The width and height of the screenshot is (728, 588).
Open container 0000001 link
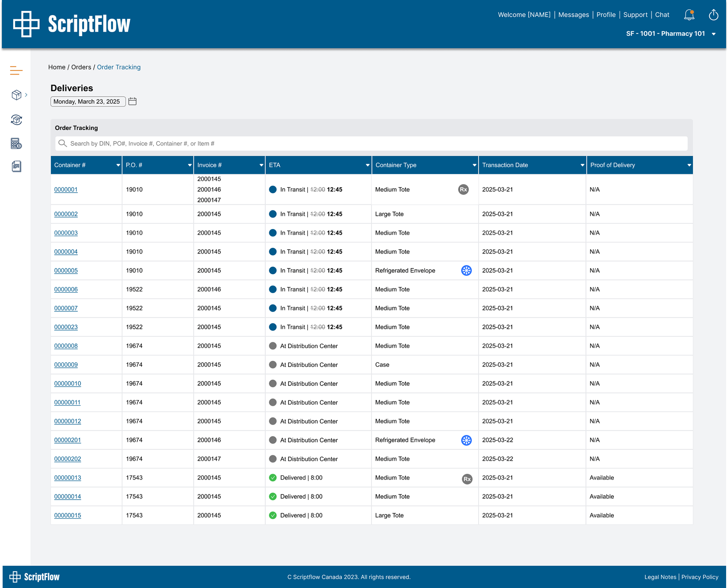point(66,190)
